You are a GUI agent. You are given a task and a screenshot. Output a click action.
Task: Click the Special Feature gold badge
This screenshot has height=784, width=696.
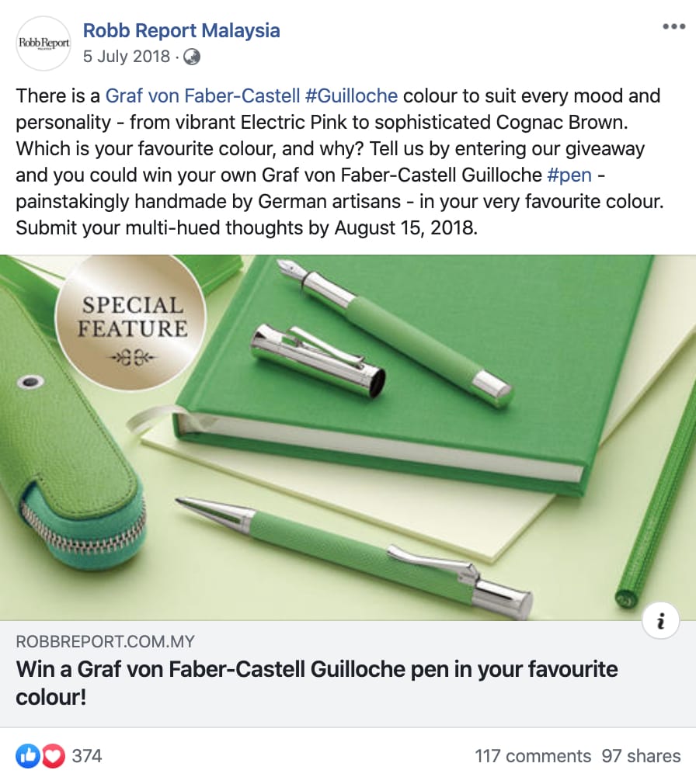tap(131, 322)
